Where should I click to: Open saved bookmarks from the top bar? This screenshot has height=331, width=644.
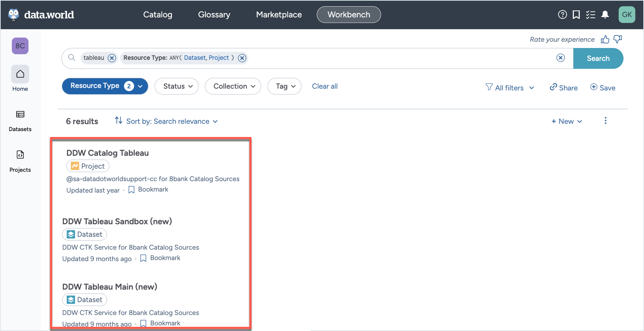(576, 14)
